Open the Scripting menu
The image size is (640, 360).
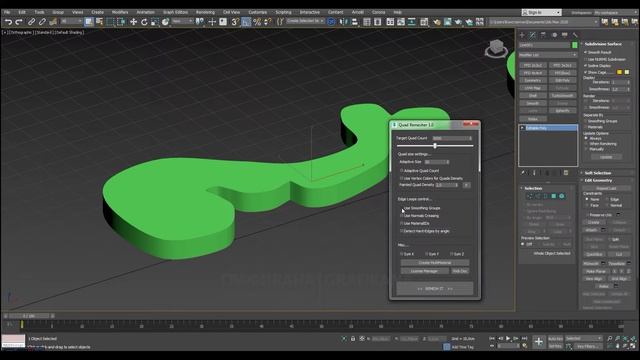tap(283, 12)
